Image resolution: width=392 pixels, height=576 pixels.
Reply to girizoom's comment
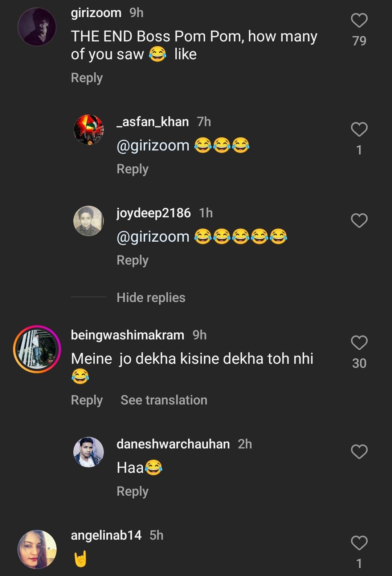point(87,78)
